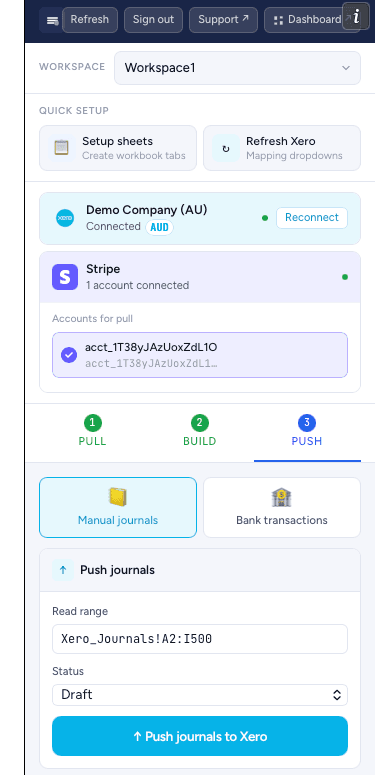The image size is (375, 775).
Task: Click the Sign out button
Action: click(153, 20)
